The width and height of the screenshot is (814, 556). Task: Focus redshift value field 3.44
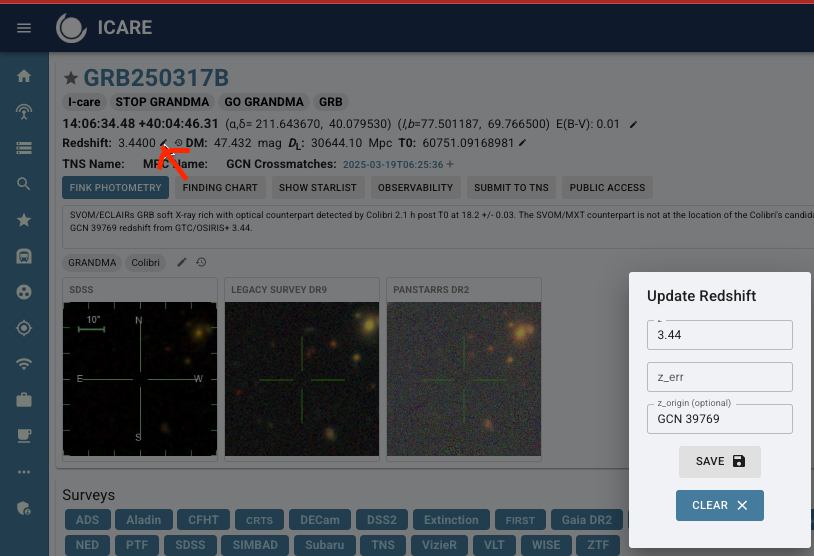[x=720, y=335]
